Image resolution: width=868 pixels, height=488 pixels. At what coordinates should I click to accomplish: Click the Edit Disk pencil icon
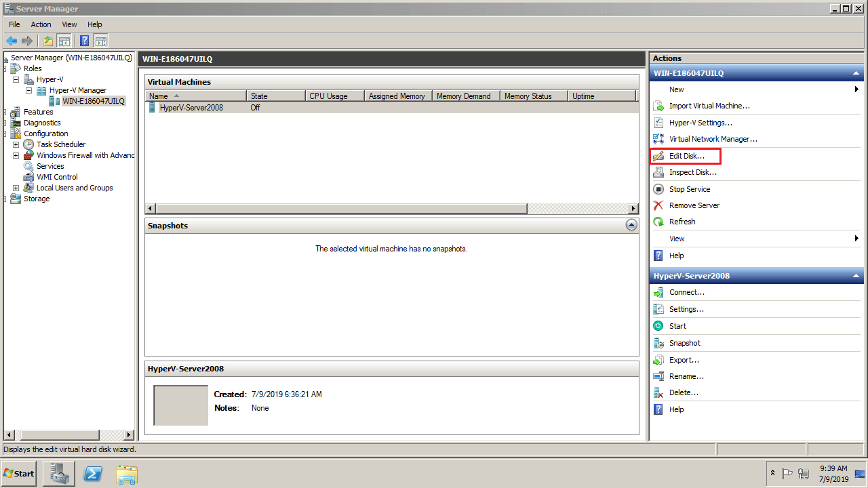pos(658,156)
